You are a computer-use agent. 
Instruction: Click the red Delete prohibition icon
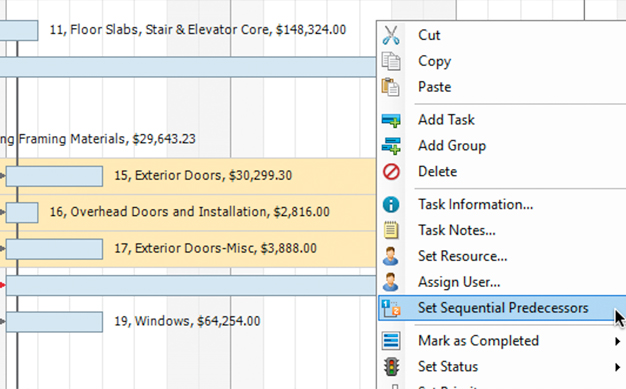coord(391,172)
